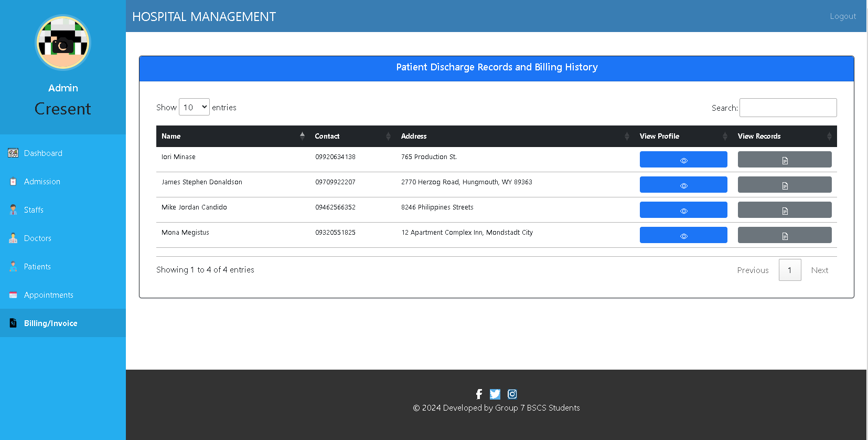Sort table by Address column

pyautogui.click(x=515, y=136)
